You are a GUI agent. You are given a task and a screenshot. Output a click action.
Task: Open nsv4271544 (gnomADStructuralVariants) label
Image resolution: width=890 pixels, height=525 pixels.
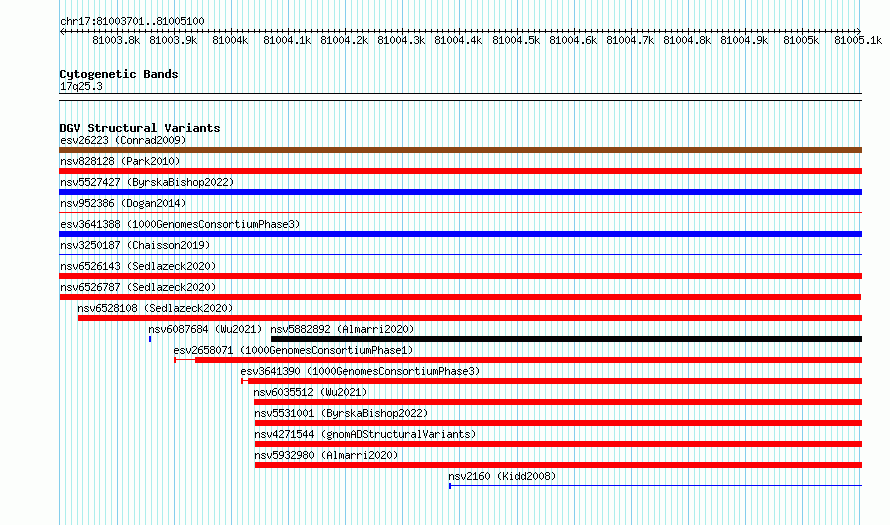click(x=366, y=434)
